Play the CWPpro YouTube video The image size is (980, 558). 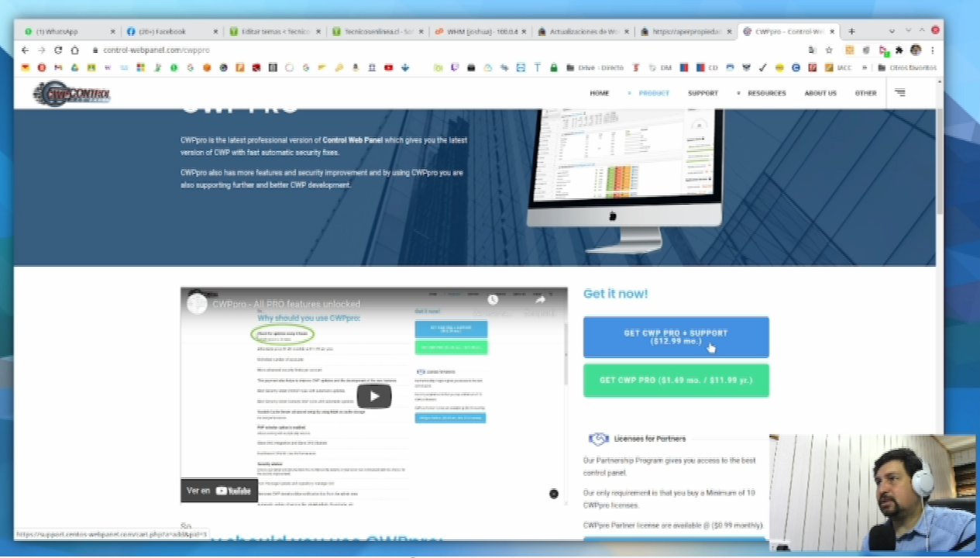374,396
